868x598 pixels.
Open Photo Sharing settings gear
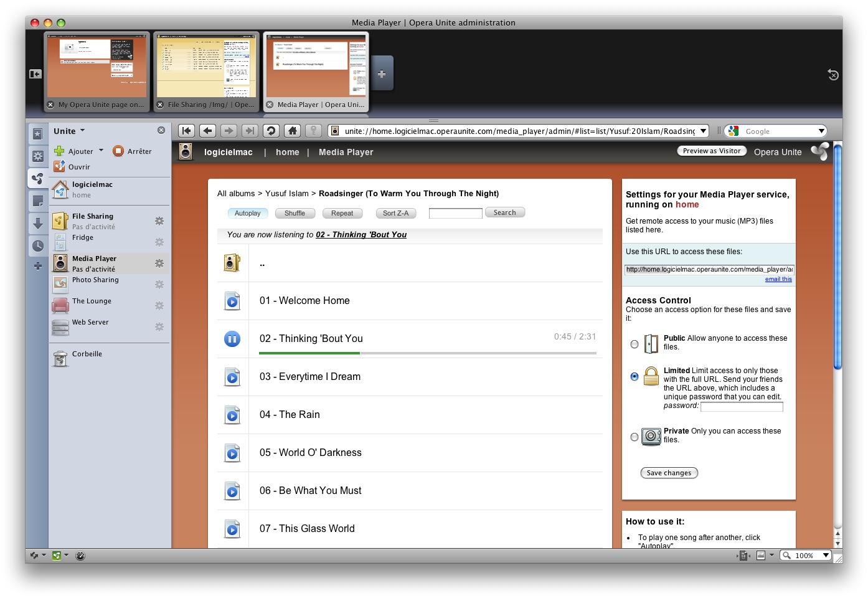(x=159, y=285)
